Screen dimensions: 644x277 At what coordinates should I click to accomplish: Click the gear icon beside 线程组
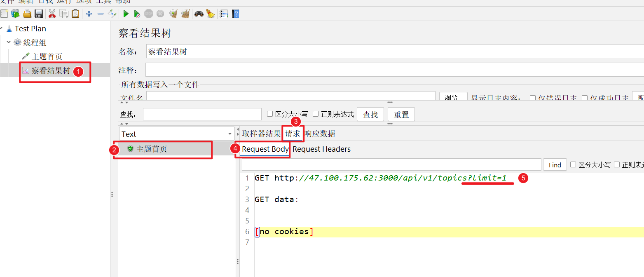[17, 42]
